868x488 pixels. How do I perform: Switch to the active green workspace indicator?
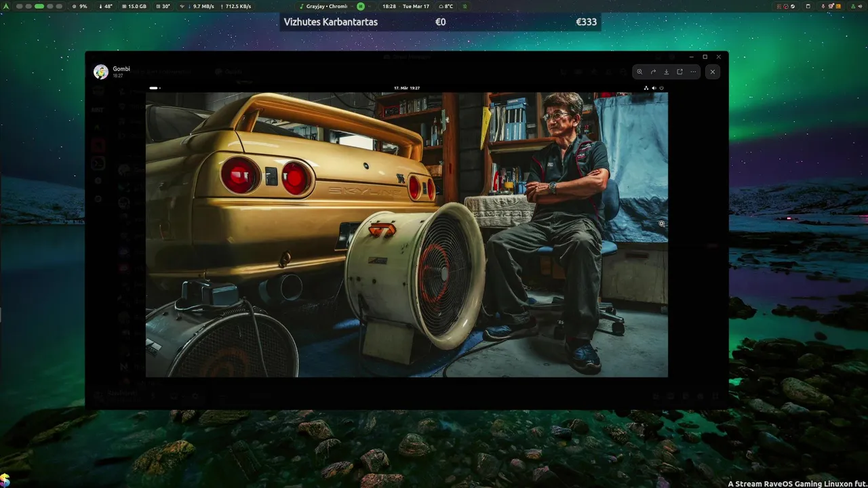point(39,6)
